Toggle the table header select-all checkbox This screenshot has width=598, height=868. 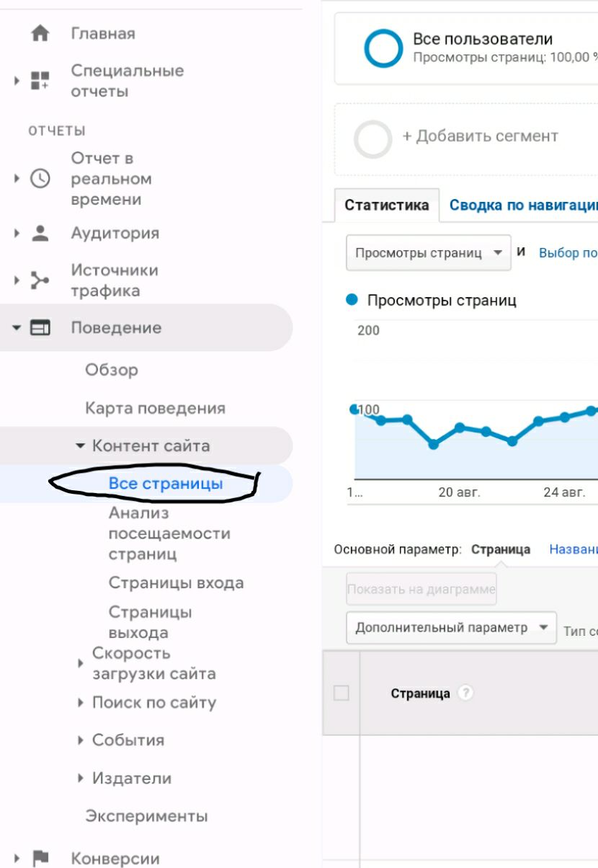coord(342,694)
